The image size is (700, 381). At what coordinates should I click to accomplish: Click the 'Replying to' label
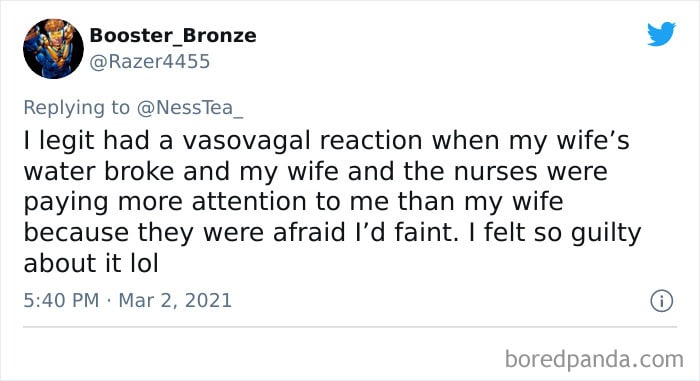click(x=76, y=108)
